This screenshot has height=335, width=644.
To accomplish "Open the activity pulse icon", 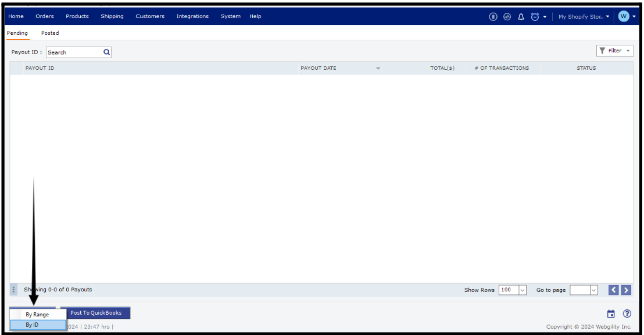I will (507, 17).
